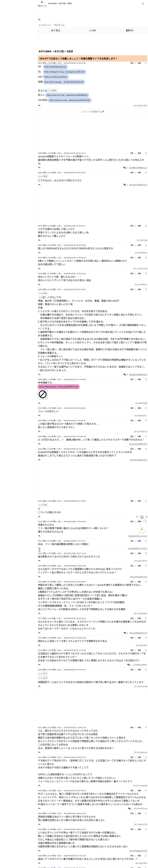Viewport: 148px width, 868px height.
Task: Reply to post 0323 using arrow icon
Action: (x=39, y=808)
